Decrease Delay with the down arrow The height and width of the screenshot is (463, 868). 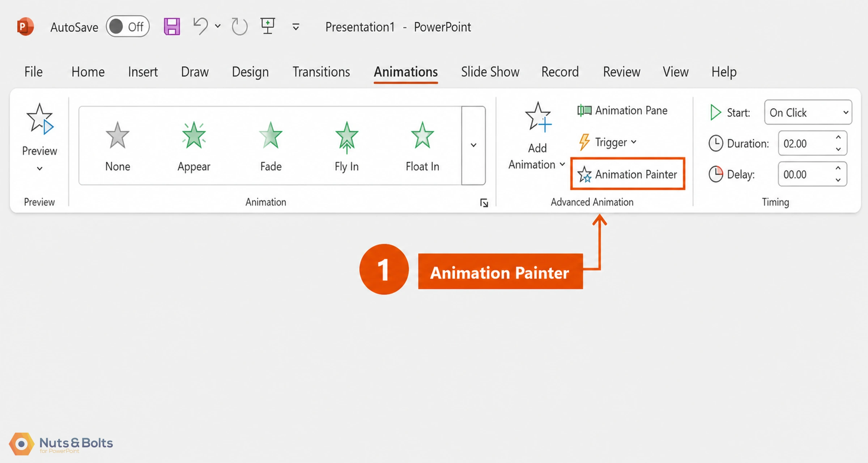(x=838, y=180)
